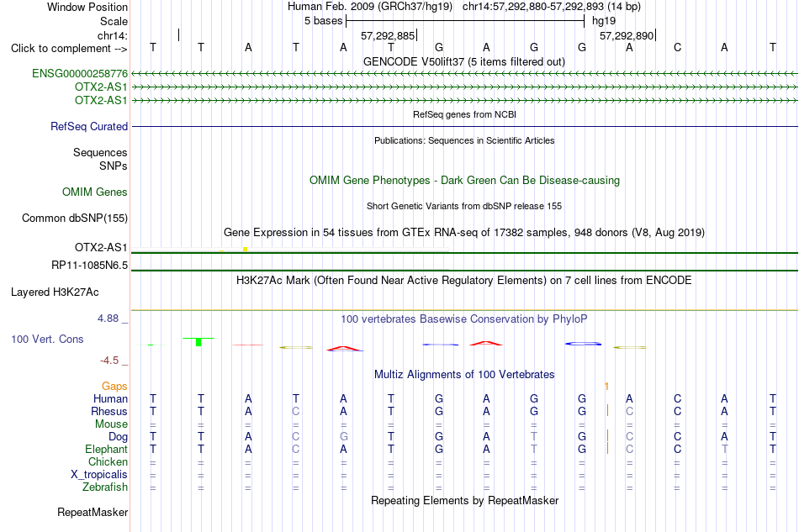
Task: Click the chr14: ruler label
Action: click(x=112, y=35)
